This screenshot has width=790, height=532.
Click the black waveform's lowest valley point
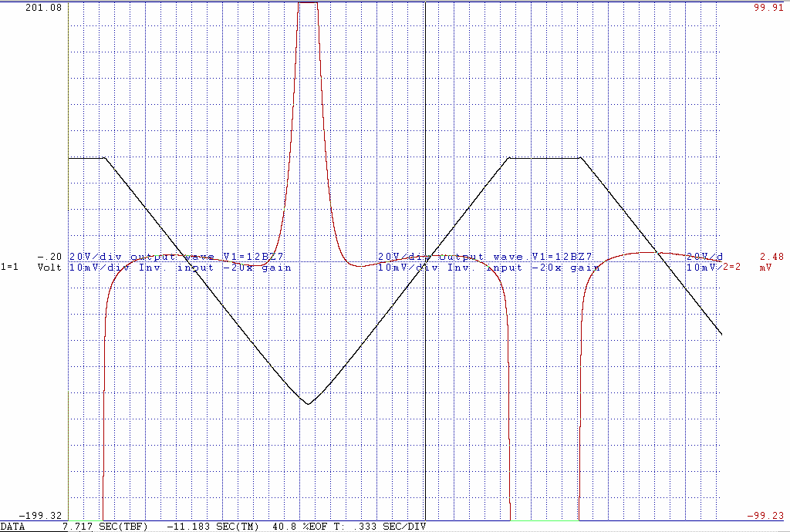click(x=309, y=403)
